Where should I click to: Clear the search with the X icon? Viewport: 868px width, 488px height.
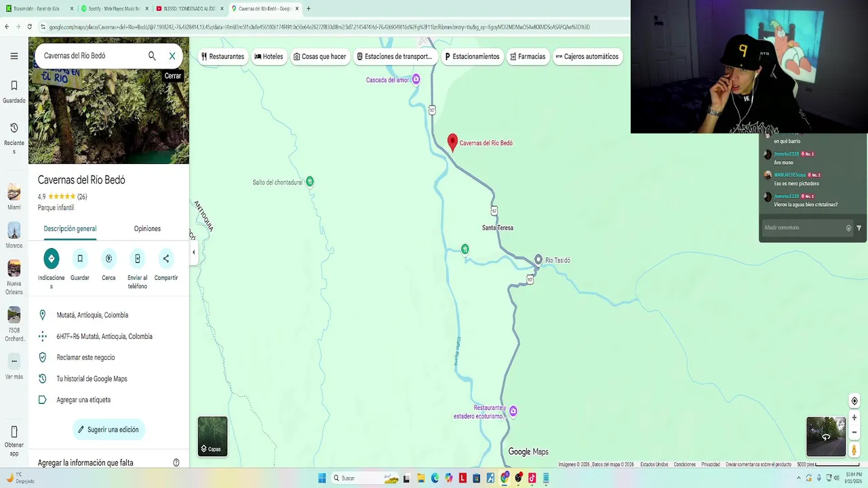[172, 56]
